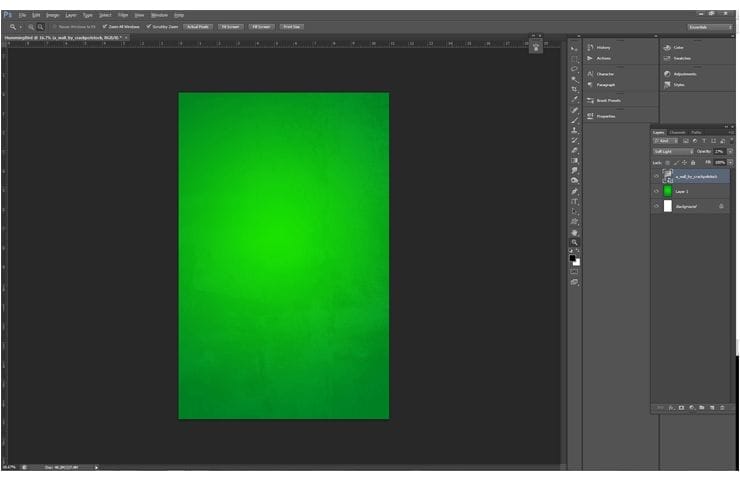The width and height of the screenshot is (740, 493).
Task: Open the Layer menu
Action: click(71, 15)
